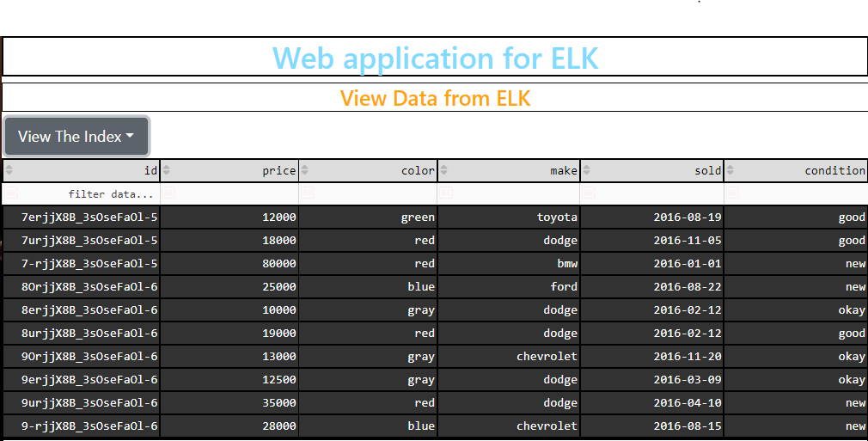Select cell 7urjjX8B_3sOseFaOl-5
The image size is (868, 441).
tap(82, 241)
